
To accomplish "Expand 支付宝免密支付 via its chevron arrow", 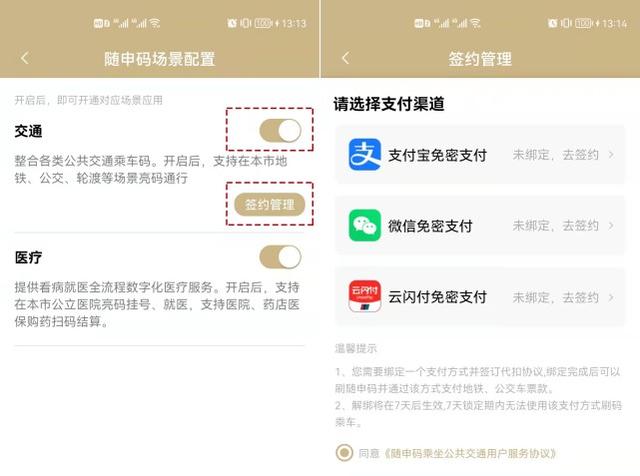I will (x=611, y=155).
